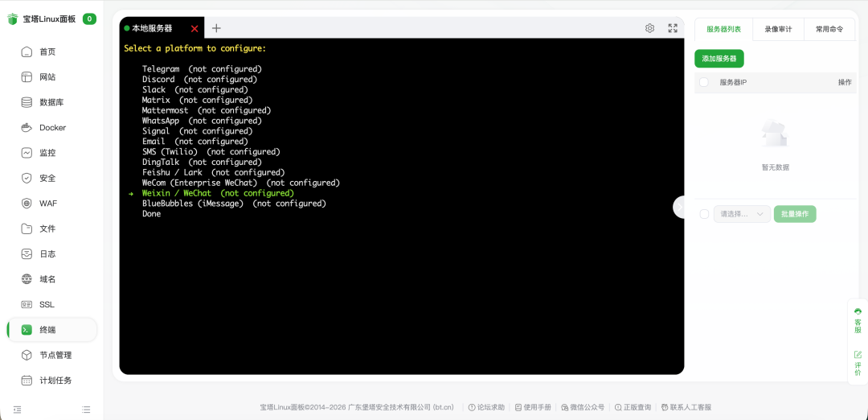Viewport: 868px width, 420px height.
Task: Switch to the 常用命令 tab
Action: [x=829, y=29]
